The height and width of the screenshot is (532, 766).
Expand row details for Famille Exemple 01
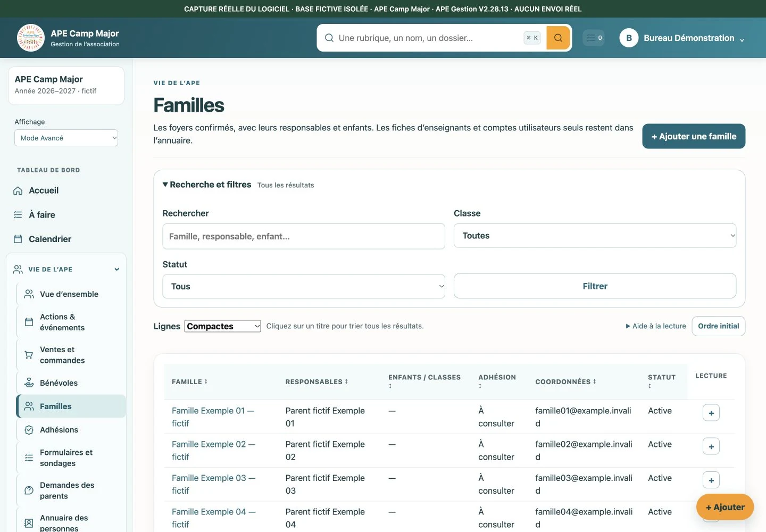coord(711,413)
